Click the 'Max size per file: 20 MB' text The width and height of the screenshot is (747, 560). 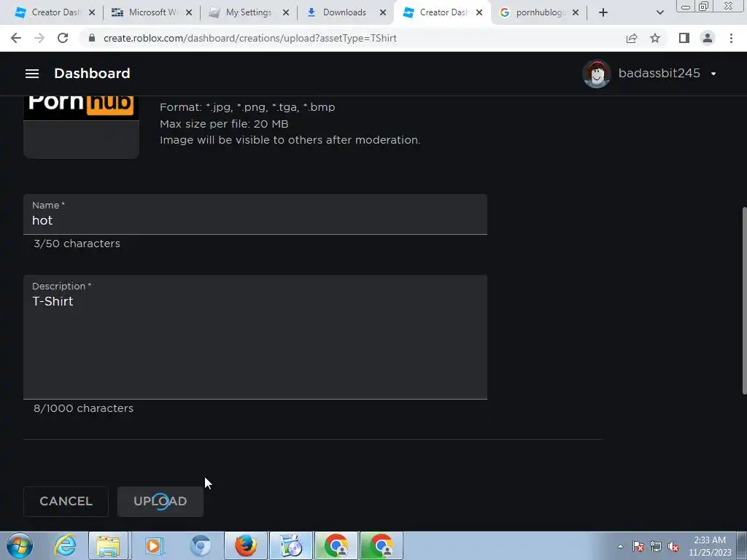224,124
